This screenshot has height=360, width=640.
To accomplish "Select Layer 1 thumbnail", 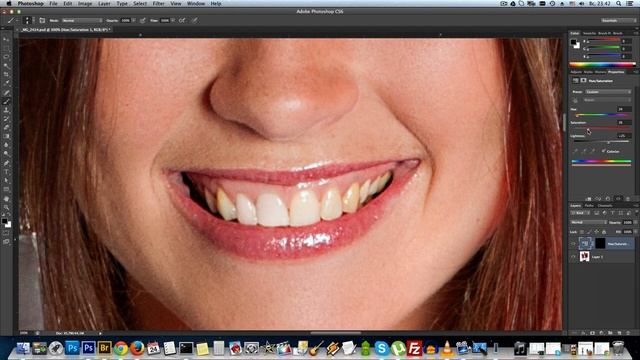I will click(x=584, y=257).
